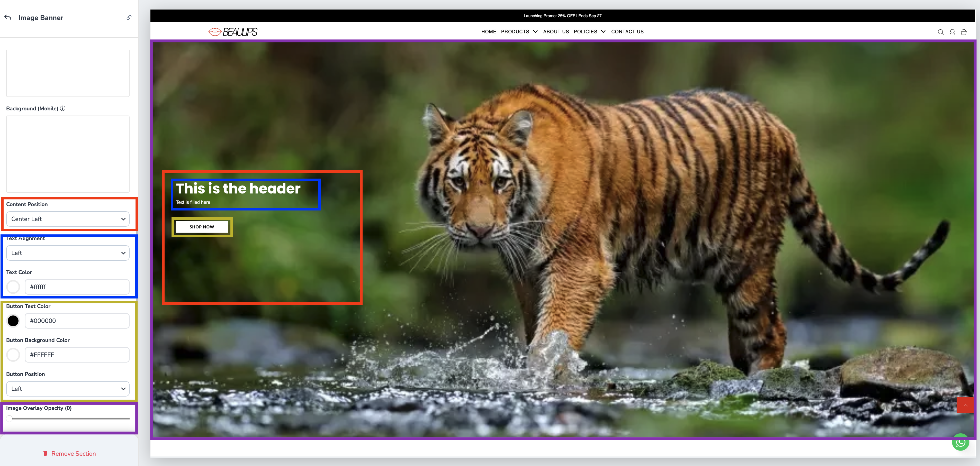Image resolution: width=980 pixels, height=466 pixels.
Task: Click the Text Color hex input field
Action: pos(77,287)
